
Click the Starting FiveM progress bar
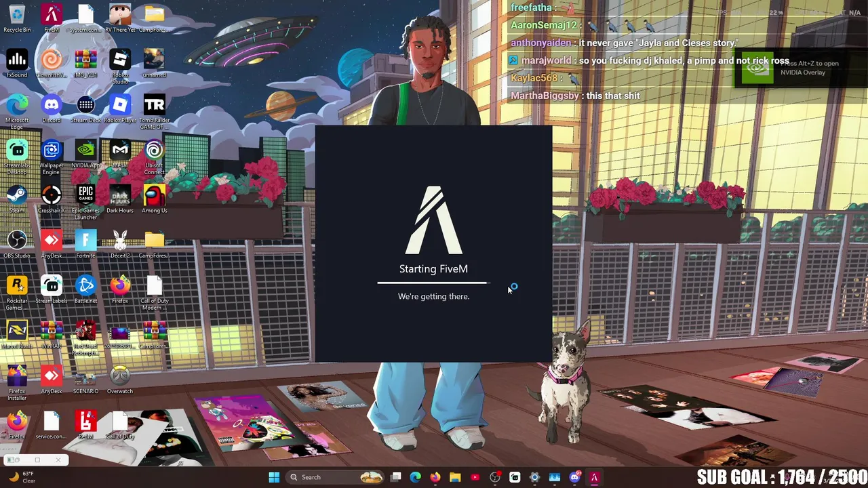(433, 283)
